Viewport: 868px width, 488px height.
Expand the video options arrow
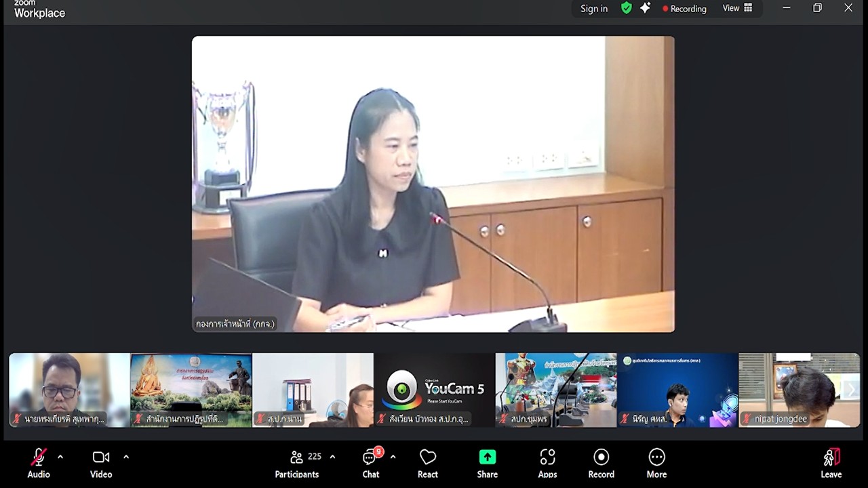pyautogui.click(x=125, y=457)
